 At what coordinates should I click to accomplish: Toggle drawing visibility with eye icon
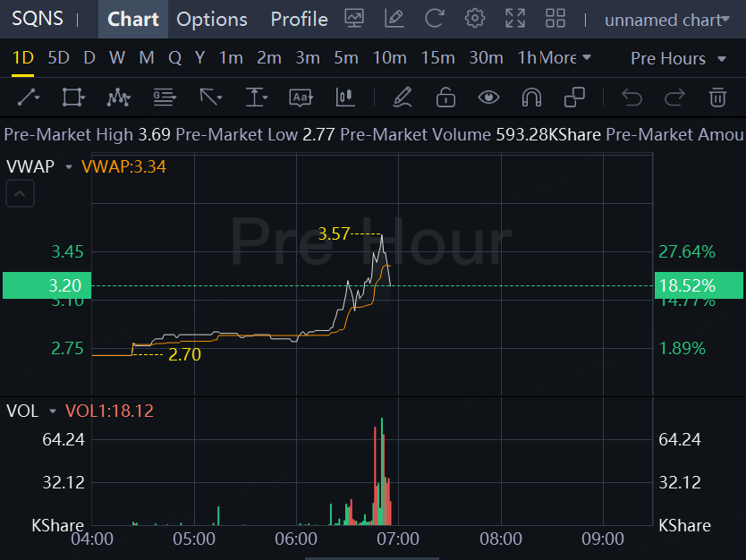click(488, 97)
